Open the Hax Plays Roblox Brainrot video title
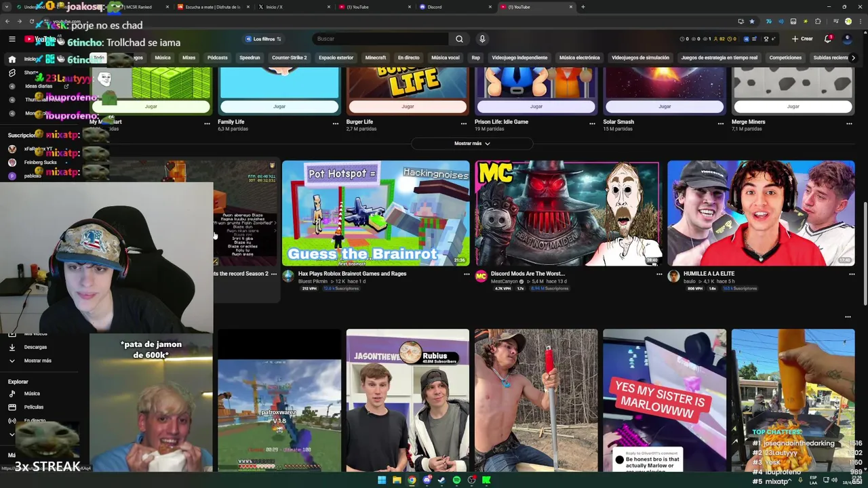868x488 pixels. (x=352, y=274)
